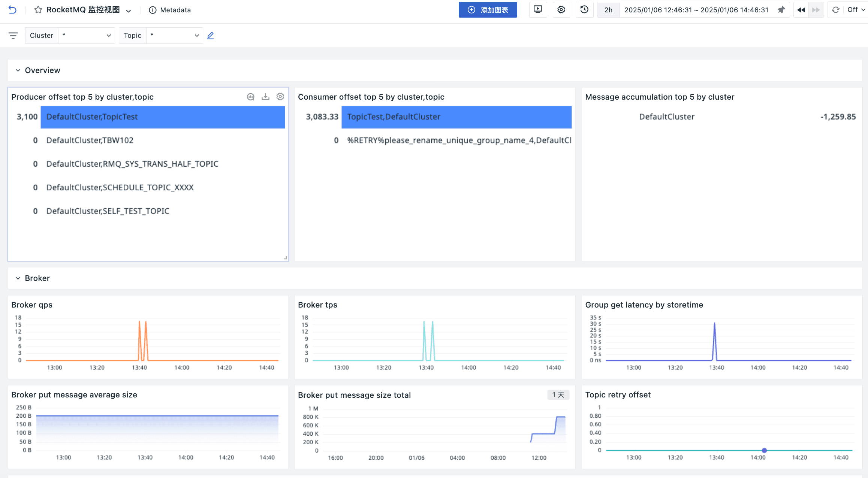Turn on auto refresh by clicking Off

pyautogui.click(x=853, y=10)
